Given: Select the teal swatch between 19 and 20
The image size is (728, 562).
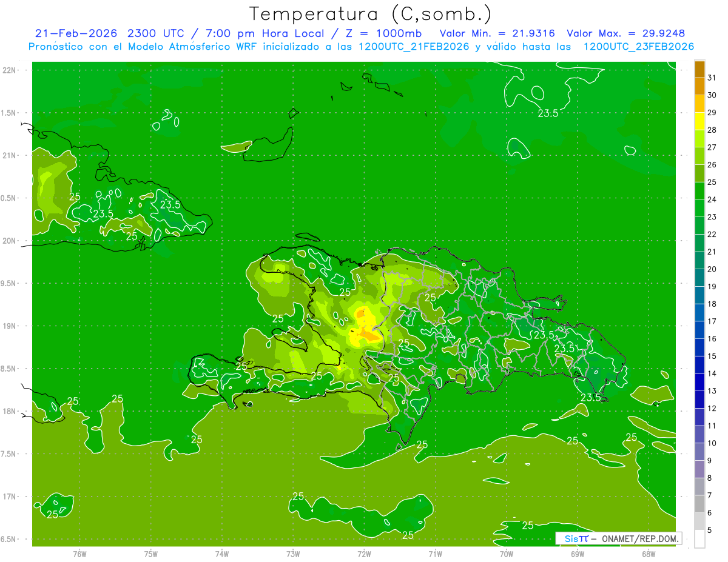Looking at the screenshot, I should coord(699,278).
